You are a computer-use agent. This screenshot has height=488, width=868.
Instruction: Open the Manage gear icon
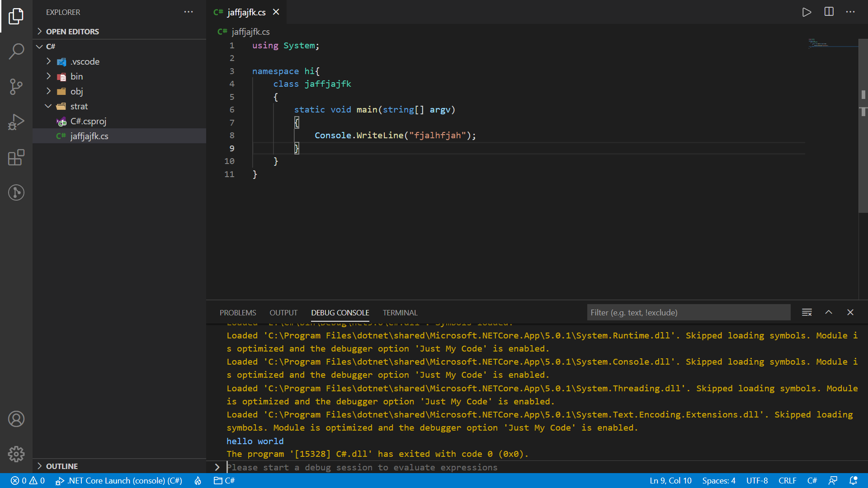pyautogui.click(x=16, y=454)
